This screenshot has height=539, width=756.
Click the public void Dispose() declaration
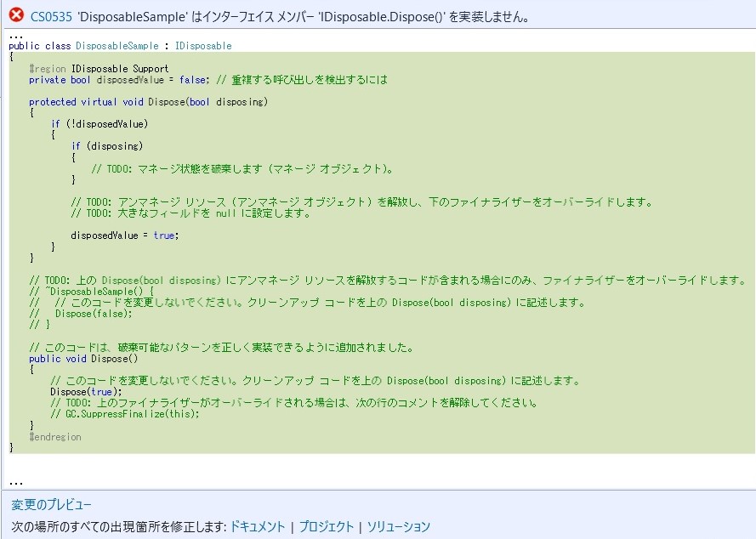point(83,358)
